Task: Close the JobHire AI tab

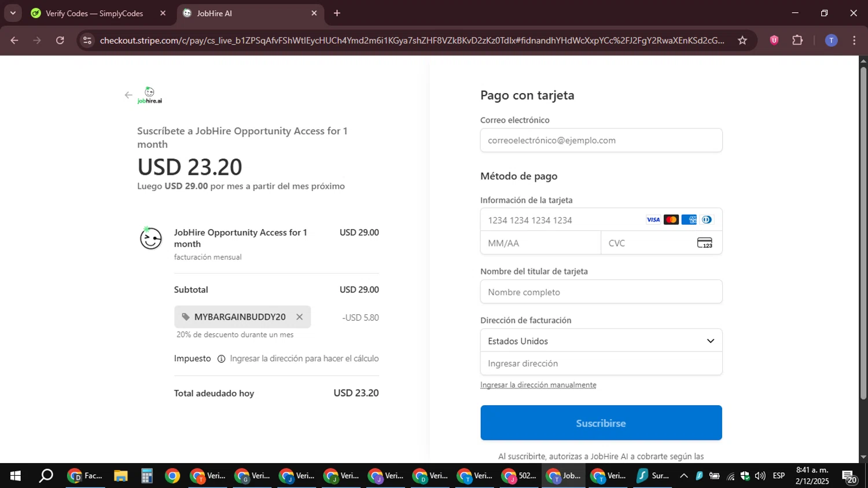Action: point(314,13)
